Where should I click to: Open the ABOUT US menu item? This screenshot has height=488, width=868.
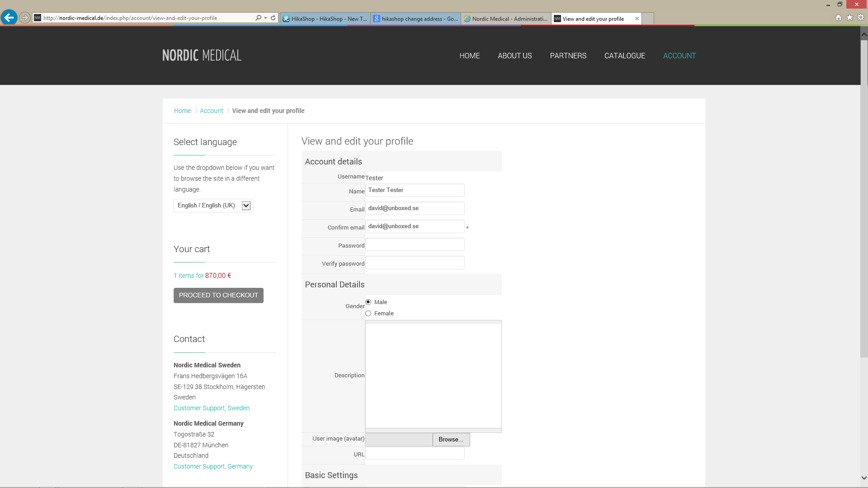point(514,56)
